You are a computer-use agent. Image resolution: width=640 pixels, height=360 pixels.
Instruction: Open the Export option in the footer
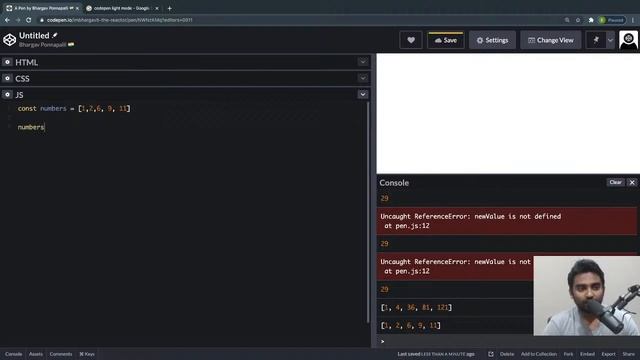coord(608,354)
